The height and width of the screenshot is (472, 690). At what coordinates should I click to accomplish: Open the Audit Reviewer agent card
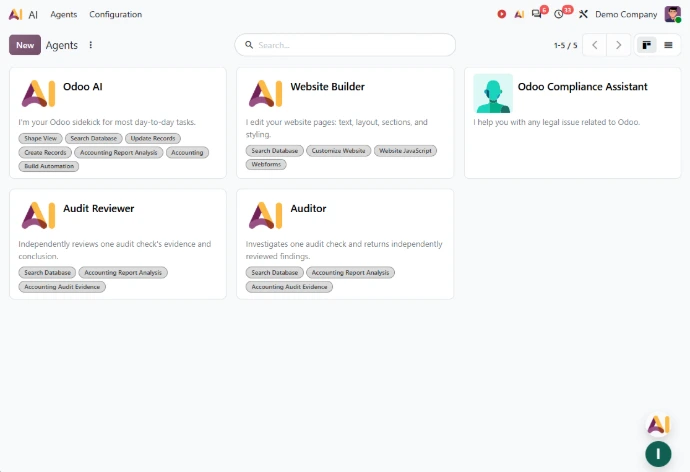tap(118, 244)
